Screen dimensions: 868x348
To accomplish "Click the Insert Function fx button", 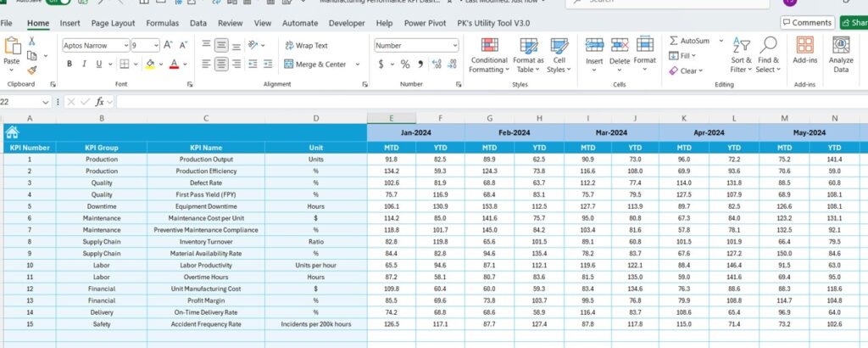I will pyautogui.click(x=100, y=102).
